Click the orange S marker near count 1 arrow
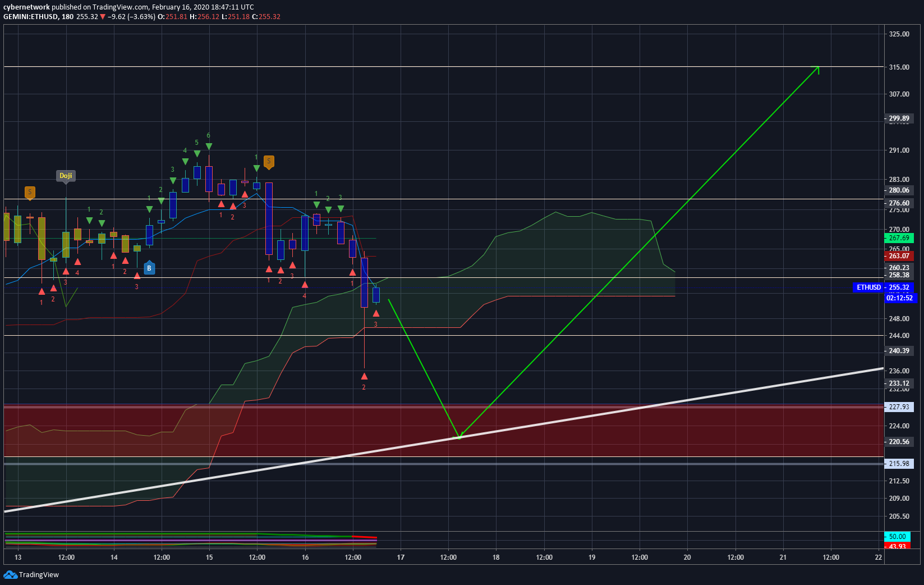This screenshot has width=924, height=585. pyautogui.click(x=269, y=162)
